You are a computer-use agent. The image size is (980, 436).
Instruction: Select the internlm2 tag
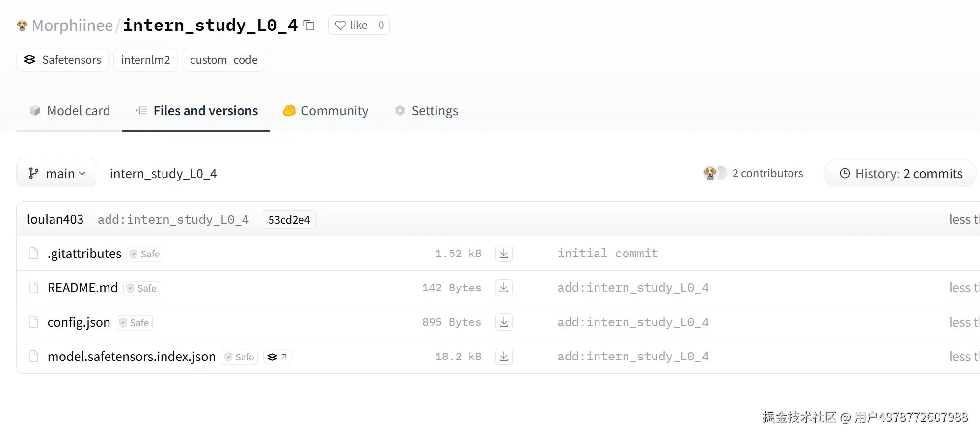point(145,60)
